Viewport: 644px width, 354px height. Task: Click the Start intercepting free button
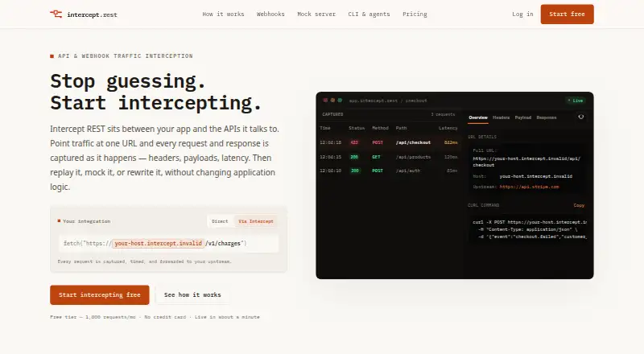pyautogui.click(x=99, y=294)
